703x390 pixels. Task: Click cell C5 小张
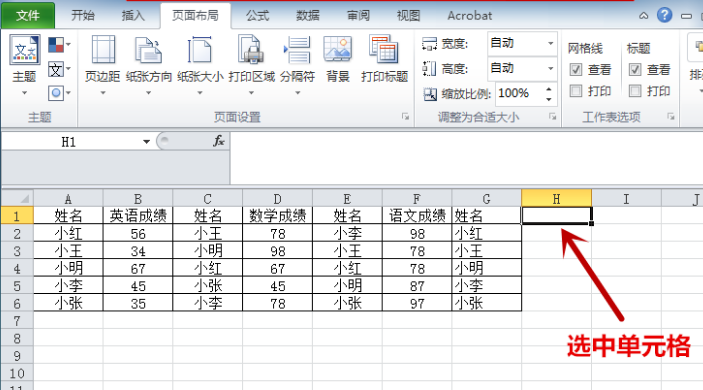click(x=208, y=286)
